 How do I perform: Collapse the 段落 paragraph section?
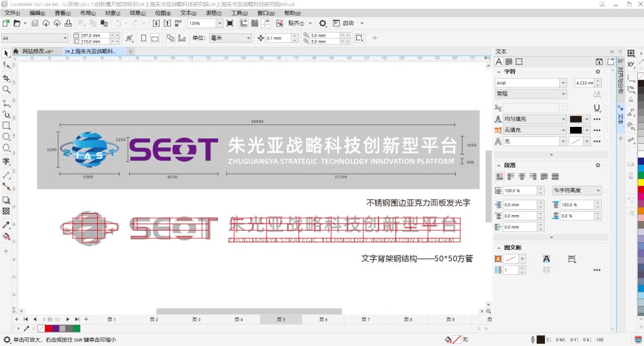pyautogui.click(x=499, y=165)
